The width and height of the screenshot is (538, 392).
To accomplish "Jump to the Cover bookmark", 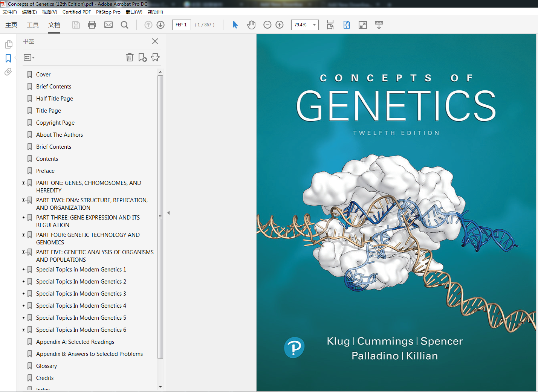I will point(43,75).
